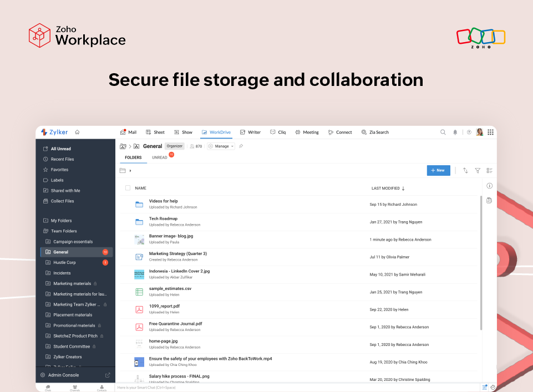The width and height of the screenshot is (533, 392).
Task: Switch to the UNREAD tab
Action: pyautogui.click(x=159, y=157)
